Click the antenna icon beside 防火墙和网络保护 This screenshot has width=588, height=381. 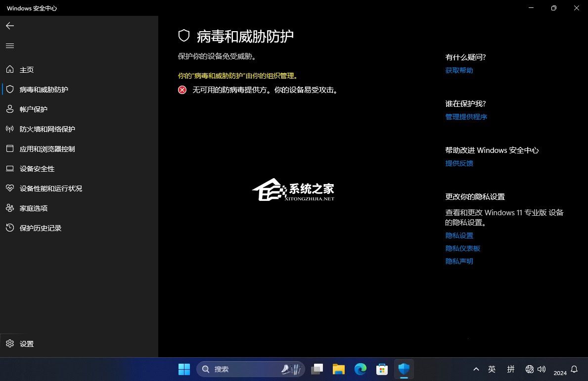tap(10, 129)
